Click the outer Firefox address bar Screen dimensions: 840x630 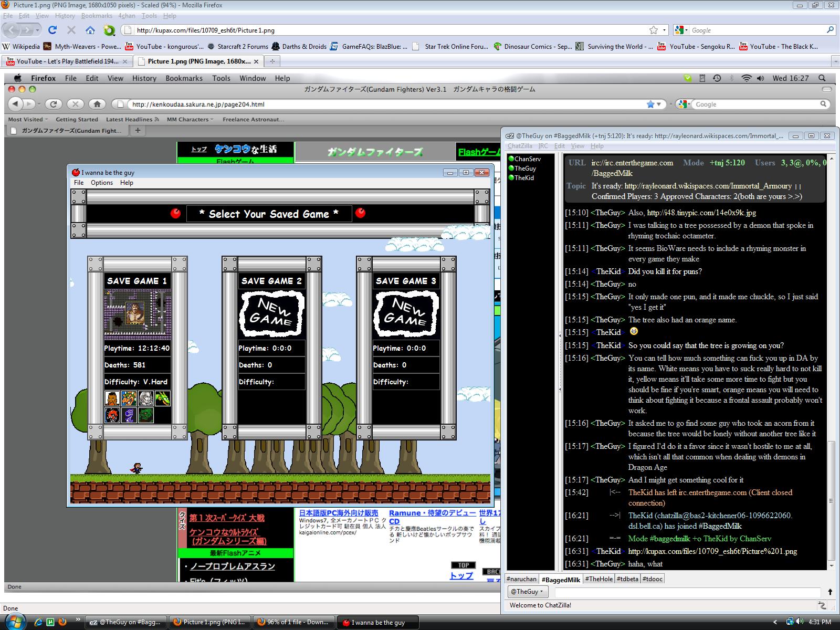click(x=391, y=30)
